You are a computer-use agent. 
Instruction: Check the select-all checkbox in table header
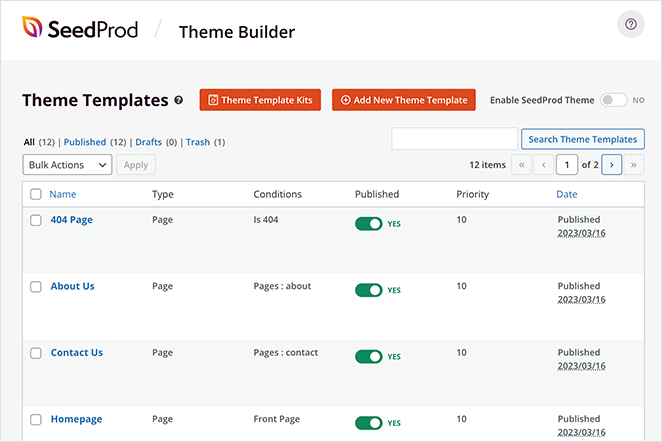pos(36,195)
